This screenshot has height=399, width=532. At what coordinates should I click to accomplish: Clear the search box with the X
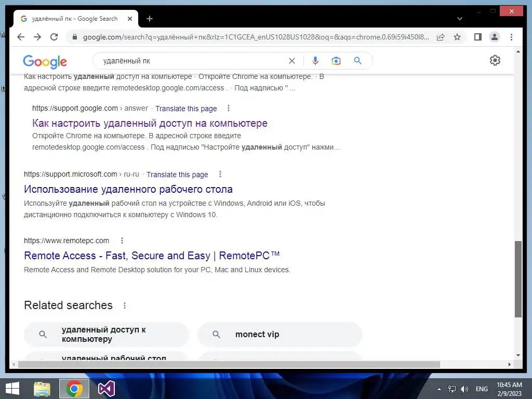(292, 61)
